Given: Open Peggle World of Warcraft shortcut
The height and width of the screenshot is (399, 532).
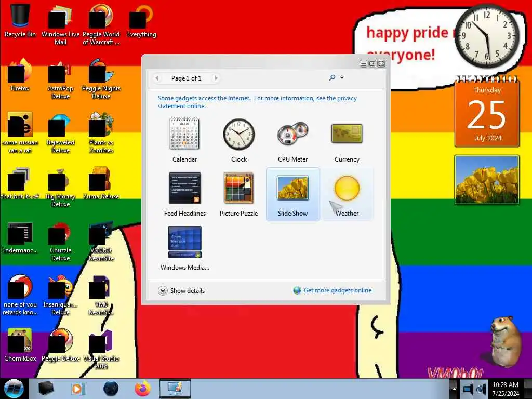Looking at the screenshot, I should (x=101, y=24).
